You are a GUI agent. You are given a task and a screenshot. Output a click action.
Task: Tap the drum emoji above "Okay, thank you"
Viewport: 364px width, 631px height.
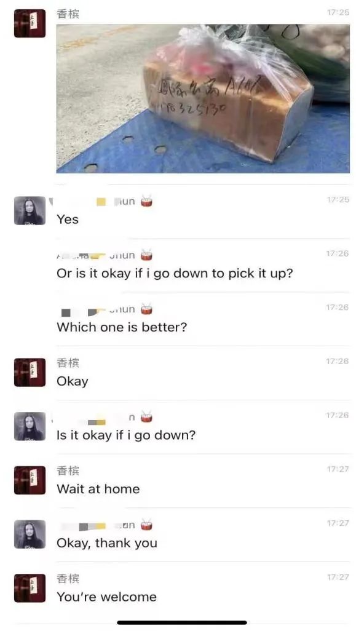click(x=147, y=525)
